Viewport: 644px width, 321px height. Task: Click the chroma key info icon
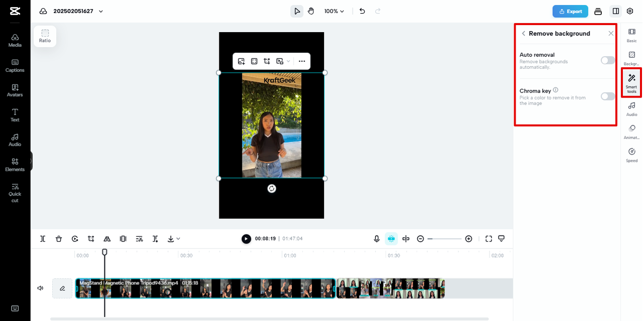coord(555,90)
